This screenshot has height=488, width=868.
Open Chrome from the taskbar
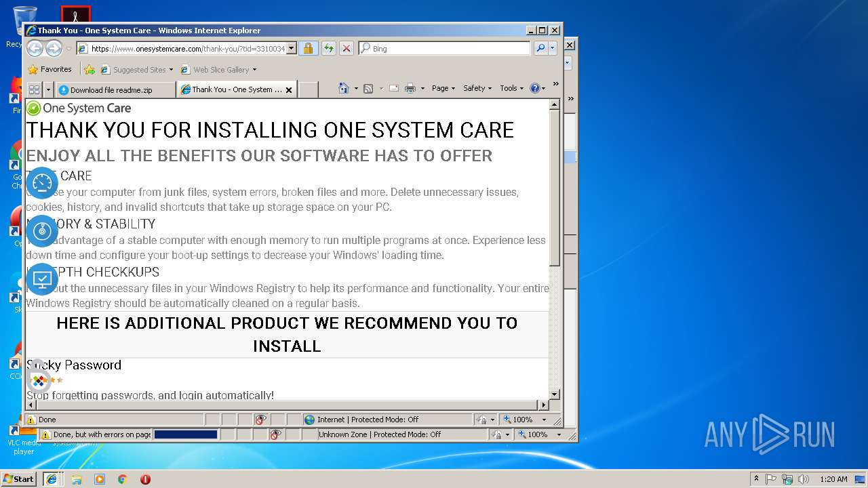pyautogui.click(x=122, y=479)
